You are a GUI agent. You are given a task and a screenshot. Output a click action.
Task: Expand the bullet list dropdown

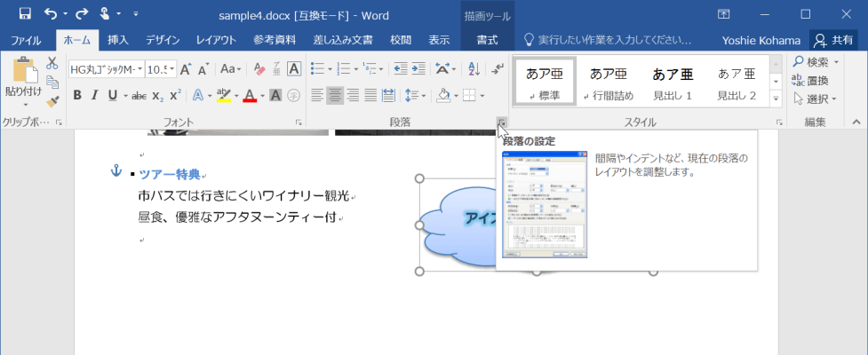pyautogui.click(x=330, y=69)
